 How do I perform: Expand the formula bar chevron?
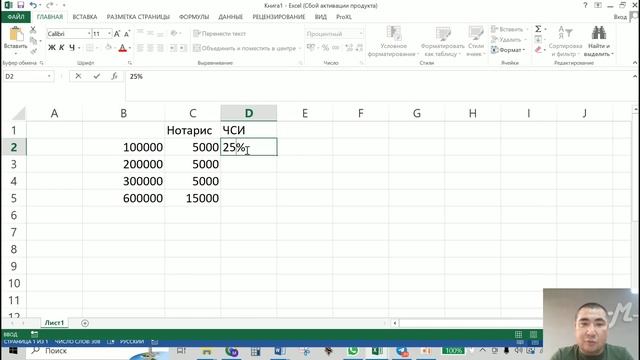point(635,76)
